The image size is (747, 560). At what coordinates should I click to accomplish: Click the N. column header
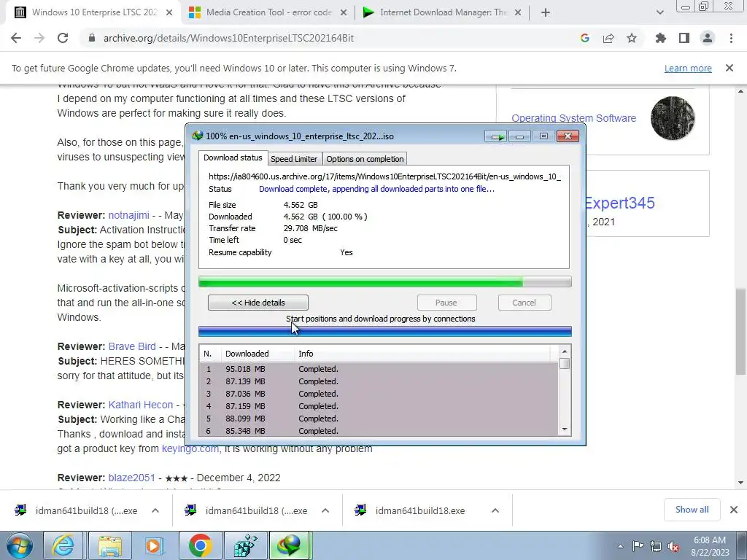[209, 354]
